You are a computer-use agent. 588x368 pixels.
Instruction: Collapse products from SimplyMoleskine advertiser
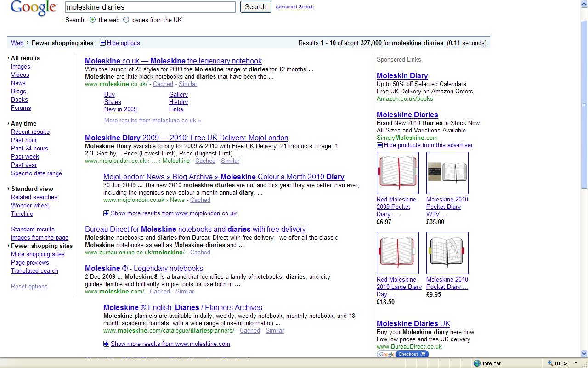(x=379, y=145)
